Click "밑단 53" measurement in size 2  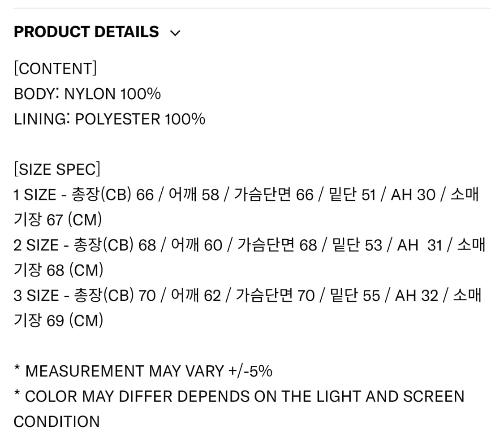click(x=357, y=245)
